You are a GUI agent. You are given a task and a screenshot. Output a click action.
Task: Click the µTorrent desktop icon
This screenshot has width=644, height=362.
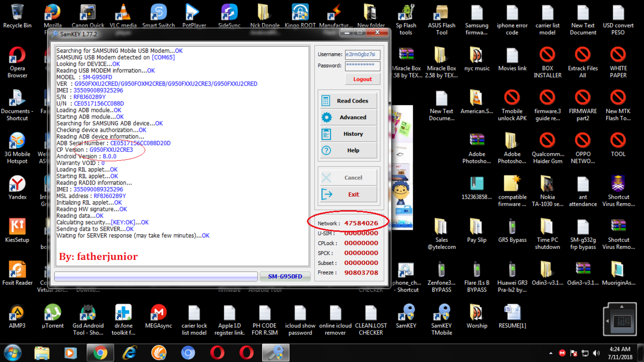pos(53,316)
